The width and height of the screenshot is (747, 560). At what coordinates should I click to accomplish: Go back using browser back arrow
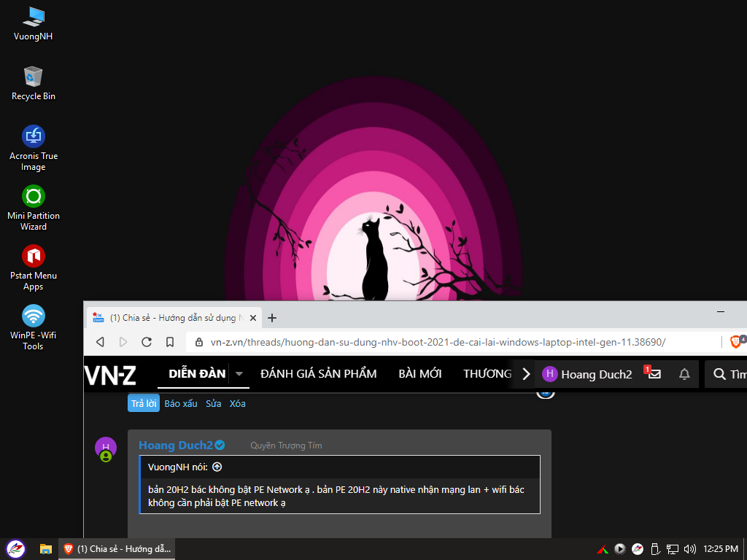coord(100,342)
